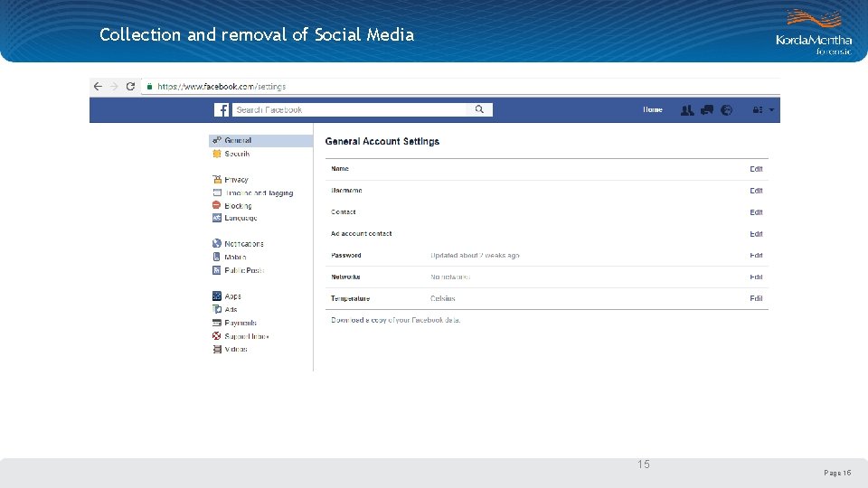
Task: Click the Search Facebook input field
Action: pos(350,109)
